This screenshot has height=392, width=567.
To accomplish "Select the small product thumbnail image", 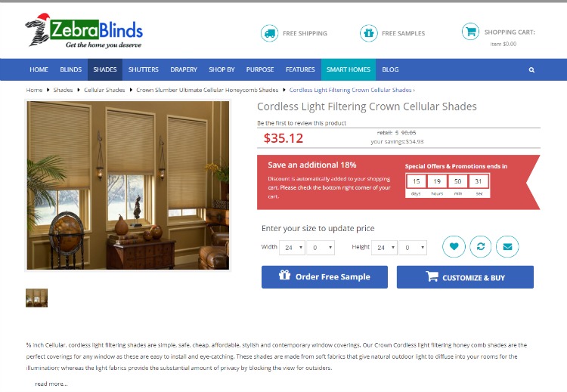I will [36, 298].
